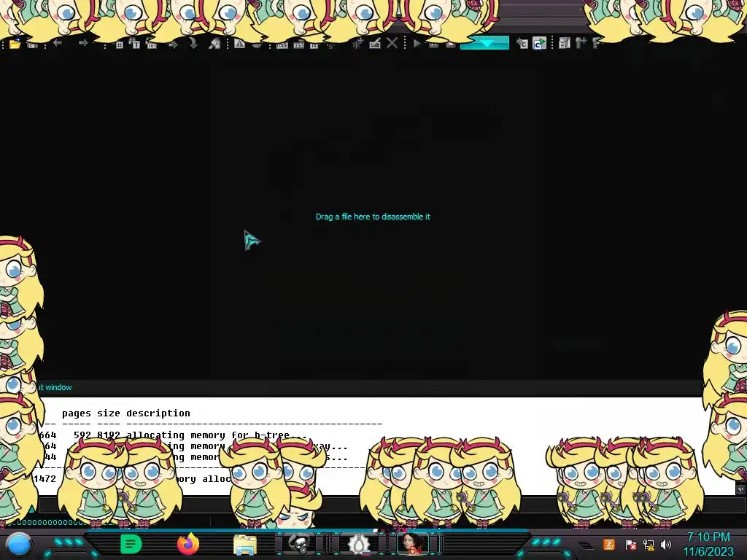
Task: Open File Explorer from the taskbar
Action: coord(245,544)
